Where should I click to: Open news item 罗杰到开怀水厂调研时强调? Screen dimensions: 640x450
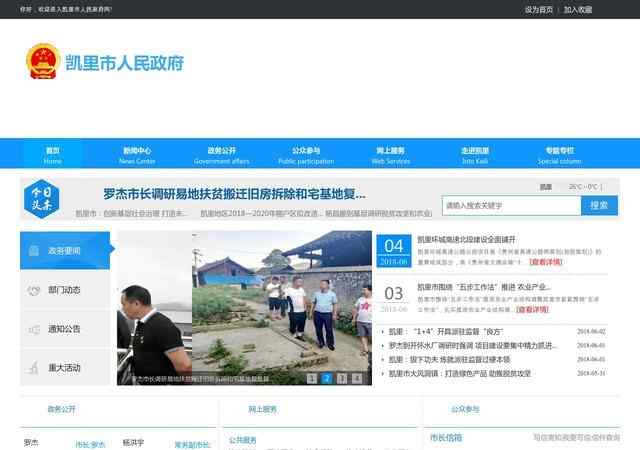[x=473, y=345]
